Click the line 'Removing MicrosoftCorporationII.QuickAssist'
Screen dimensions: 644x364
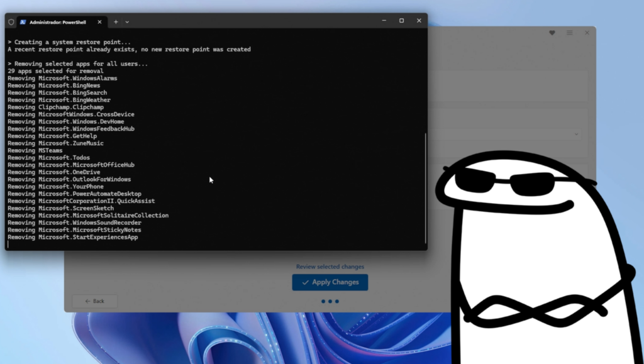pyautogui.click(x=81, y=201)
